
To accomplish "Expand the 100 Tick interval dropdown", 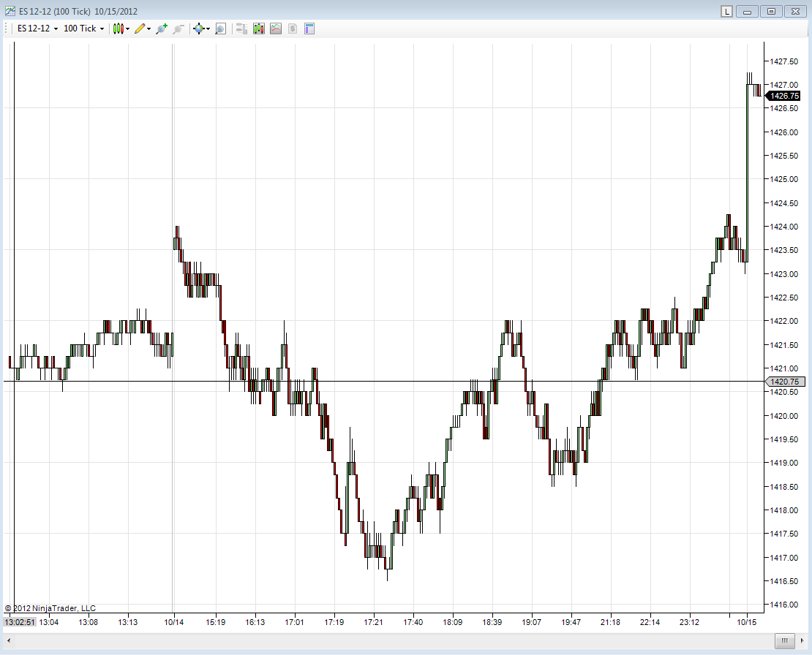I will (x=83, y=29).
